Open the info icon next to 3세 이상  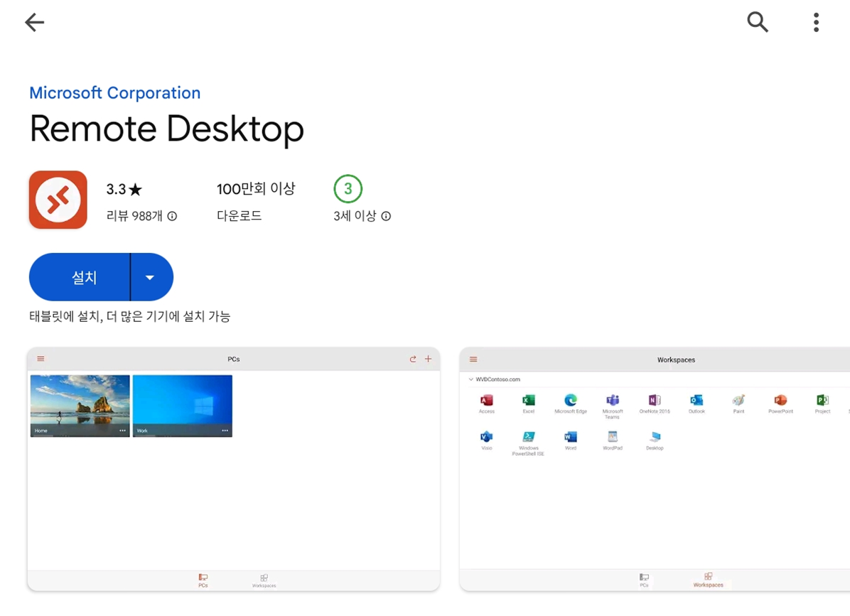386,216
